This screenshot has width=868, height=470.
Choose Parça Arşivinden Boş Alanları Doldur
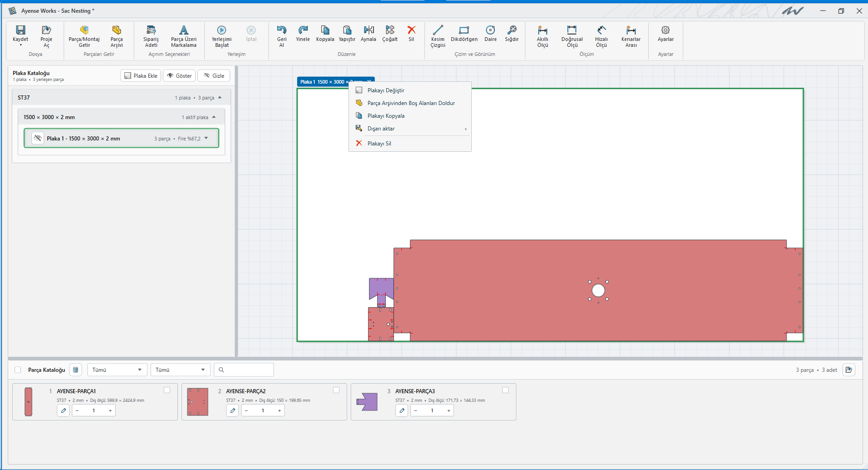410,103
